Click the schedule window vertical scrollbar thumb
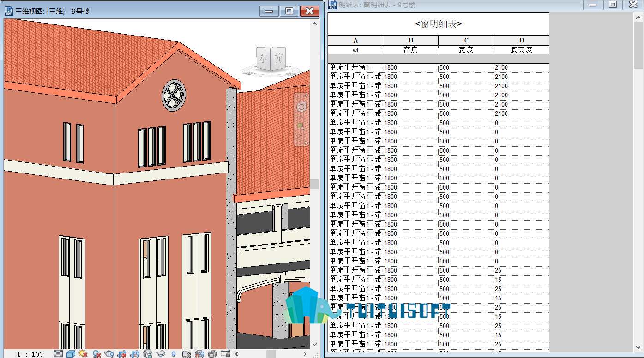The width and height of the screenshot is (644, 358). click(639, 46)
